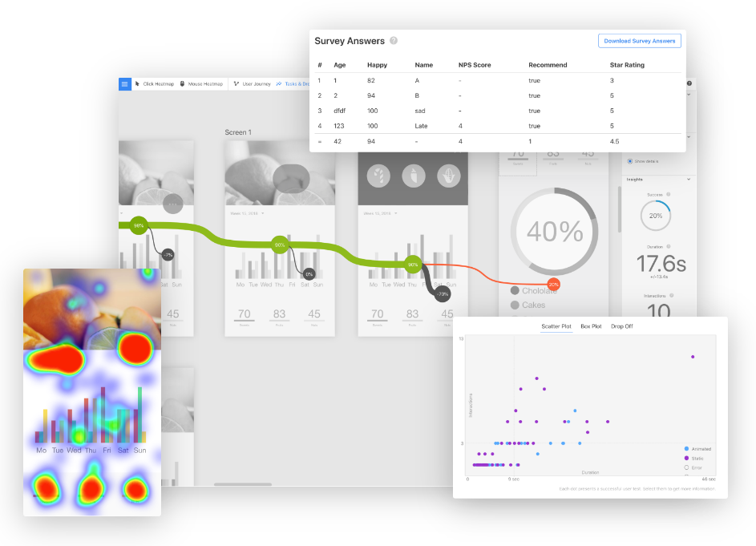Open the blue menu button in analytics toolbar

[x=125, y=84]
